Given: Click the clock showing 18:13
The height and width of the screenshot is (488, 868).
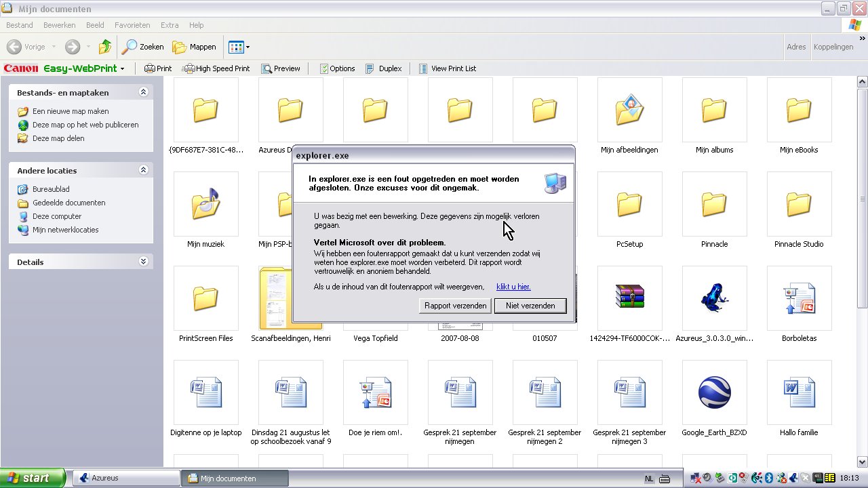Looking at the screenshot, I should click(849, 478).
